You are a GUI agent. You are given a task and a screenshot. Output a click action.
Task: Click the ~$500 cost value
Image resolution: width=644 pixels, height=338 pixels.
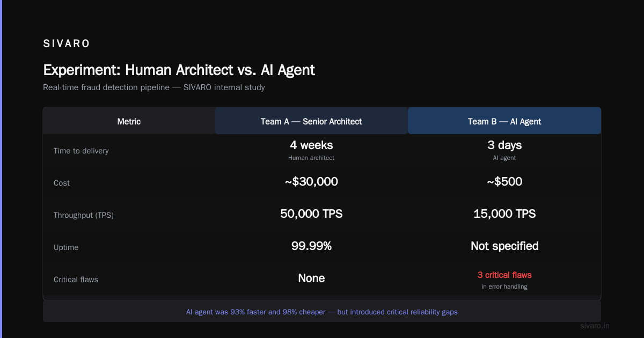(x=504, y=182)
